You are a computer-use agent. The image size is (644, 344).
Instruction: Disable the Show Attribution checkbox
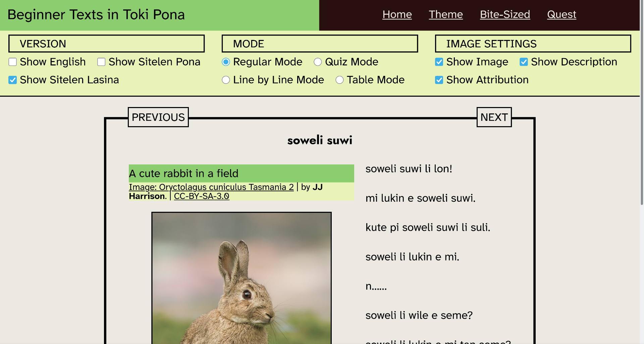[x=439, y=80]
